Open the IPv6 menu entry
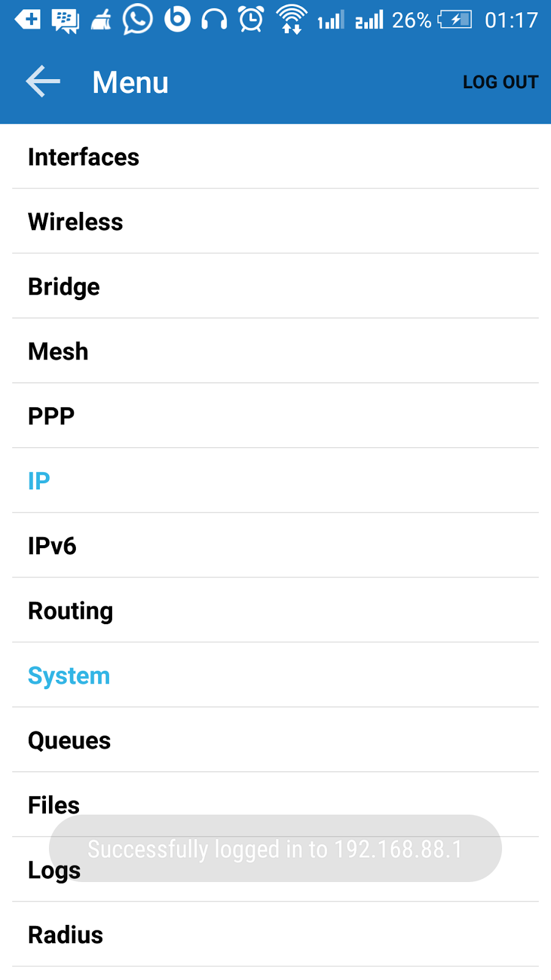 click(53, 546)
